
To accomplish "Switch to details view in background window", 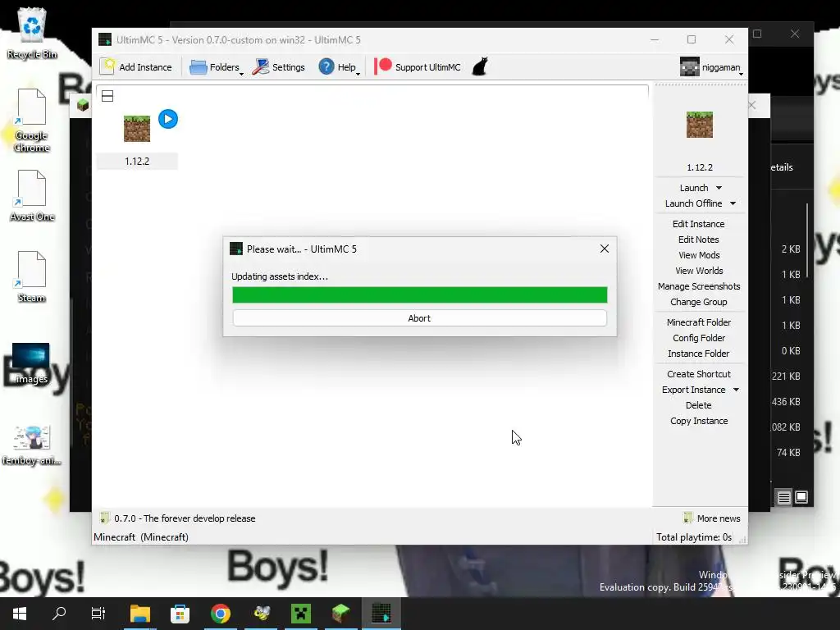I will (x=783, y=498).
